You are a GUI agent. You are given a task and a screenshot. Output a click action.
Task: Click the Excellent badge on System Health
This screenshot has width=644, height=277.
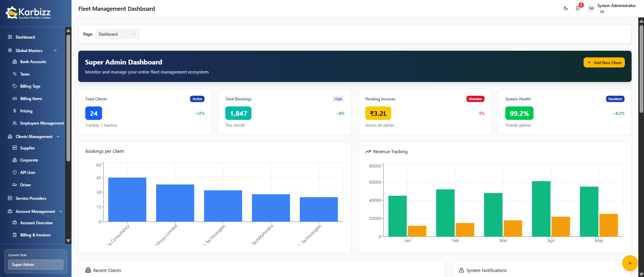pos(615,99)
